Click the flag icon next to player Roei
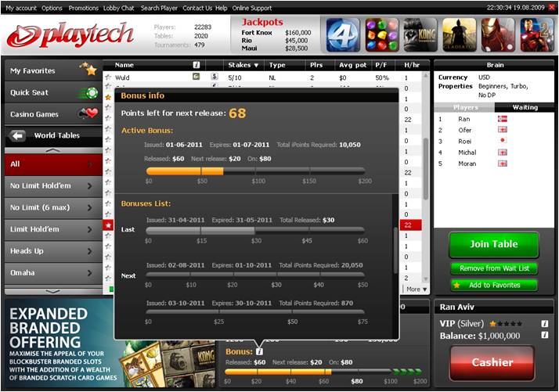The image size is (559, 392). (503, 140)
